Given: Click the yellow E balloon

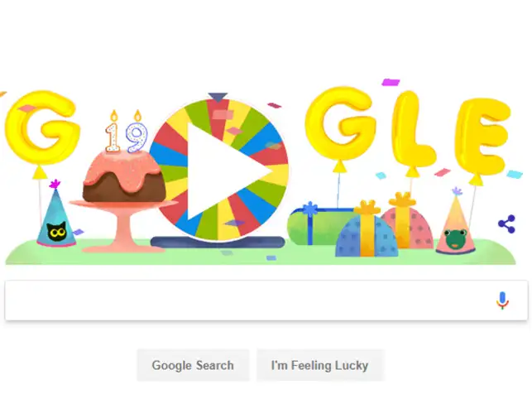Looking at the screenshot, I should pos(483,137).
